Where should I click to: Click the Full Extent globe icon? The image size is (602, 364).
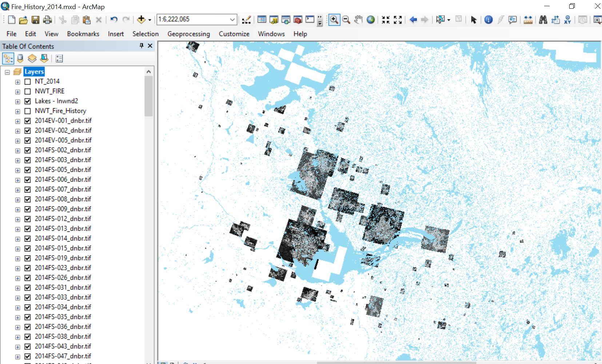371,20
